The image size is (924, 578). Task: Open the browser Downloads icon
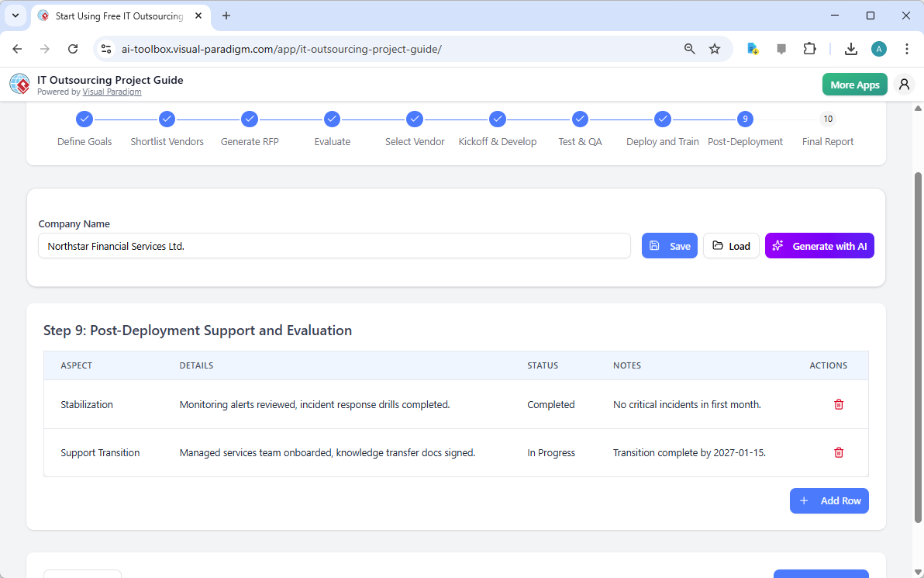click(850, 48)
